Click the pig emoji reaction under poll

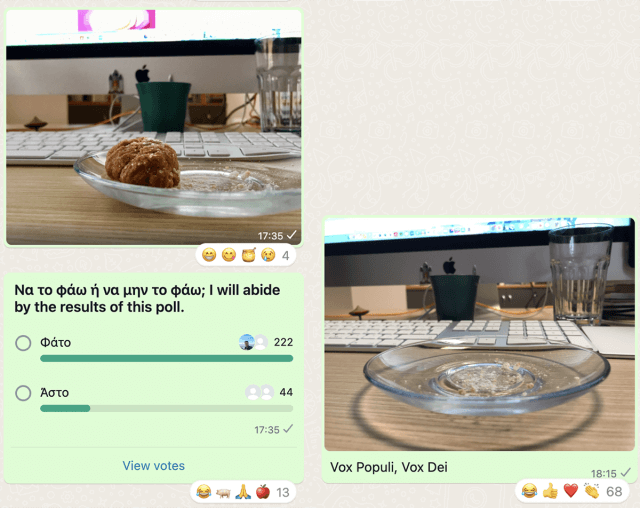point(223,492)
